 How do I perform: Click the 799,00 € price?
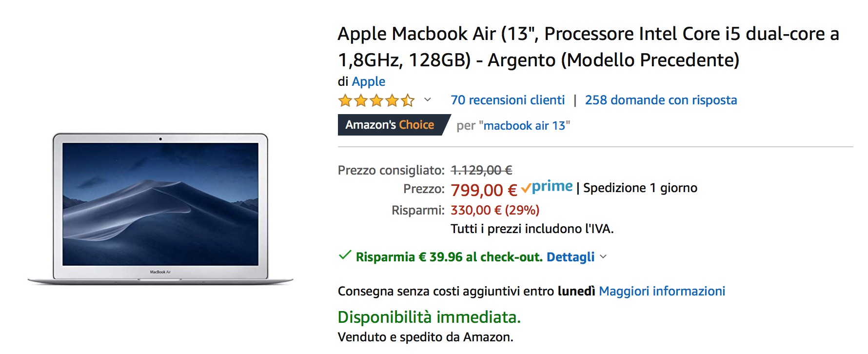point(483,190)
